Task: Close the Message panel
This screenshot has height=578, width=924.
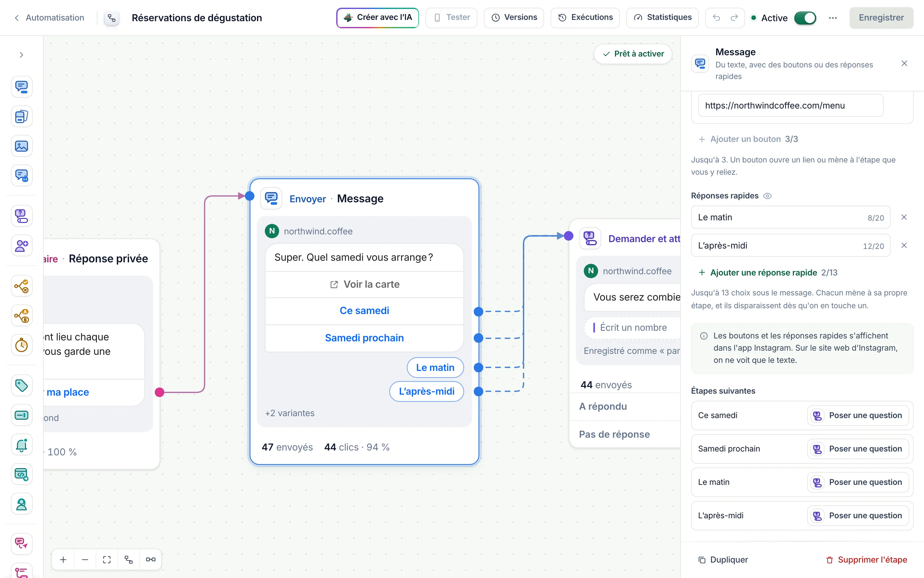Action: coord(904,64)
